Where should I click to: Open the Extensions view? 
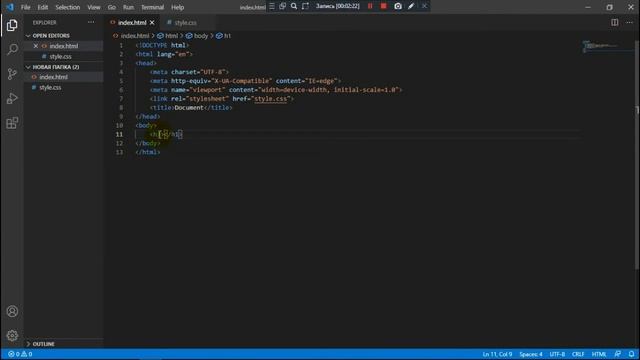(12, 123)
